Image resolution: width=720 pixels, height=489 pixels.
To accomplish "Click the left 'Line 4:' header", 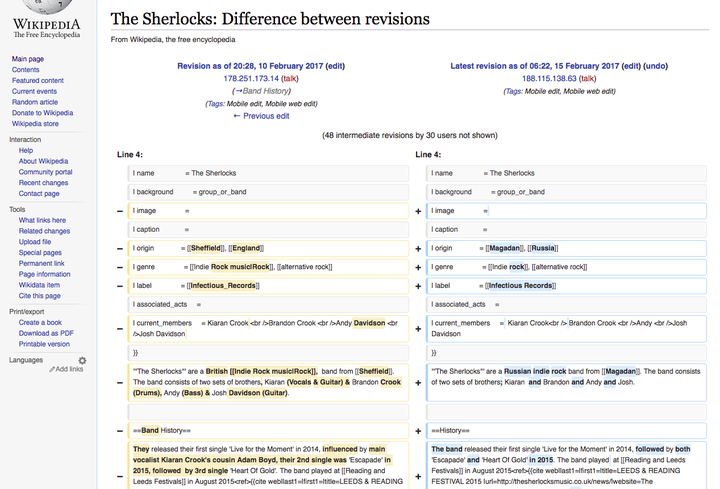I will click(x=129, y=155).
